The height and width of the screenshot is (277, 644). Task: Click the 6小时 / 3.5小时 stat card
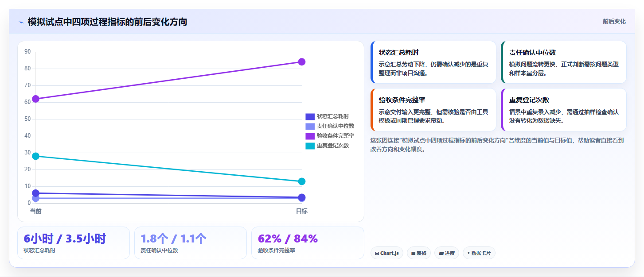click(74, 243)
